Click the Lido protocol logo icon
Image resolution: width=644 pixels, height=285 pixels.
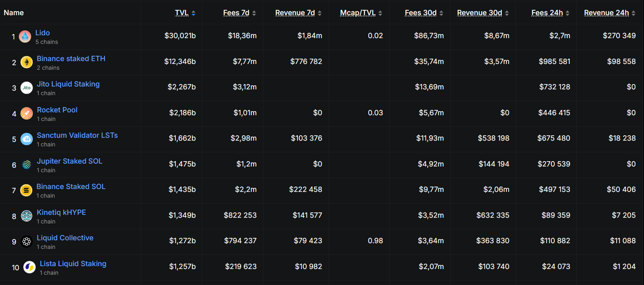pyautogui.click(x=25, y=37)
